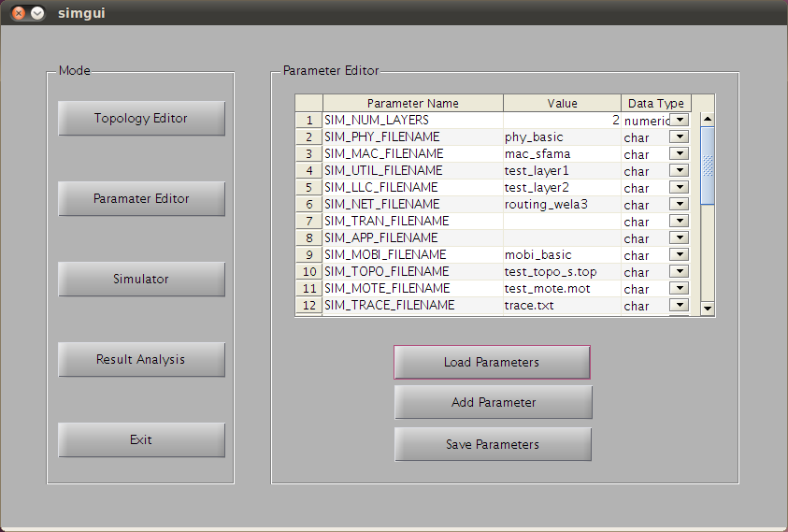Open data type dropdown for SIM_NET_FILENAME
Screen dimensions: 788x532
point(680,204)
